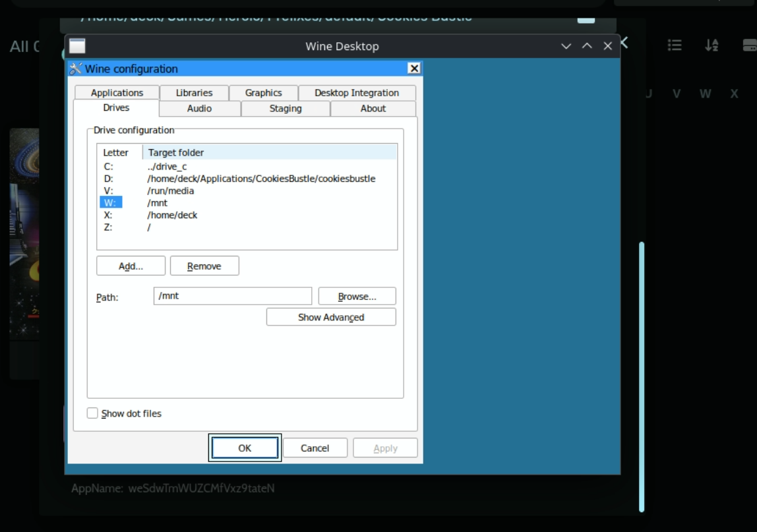Select drive C: row ../drive_c
The image size is (757, 532).
click(x=247, y=167)
